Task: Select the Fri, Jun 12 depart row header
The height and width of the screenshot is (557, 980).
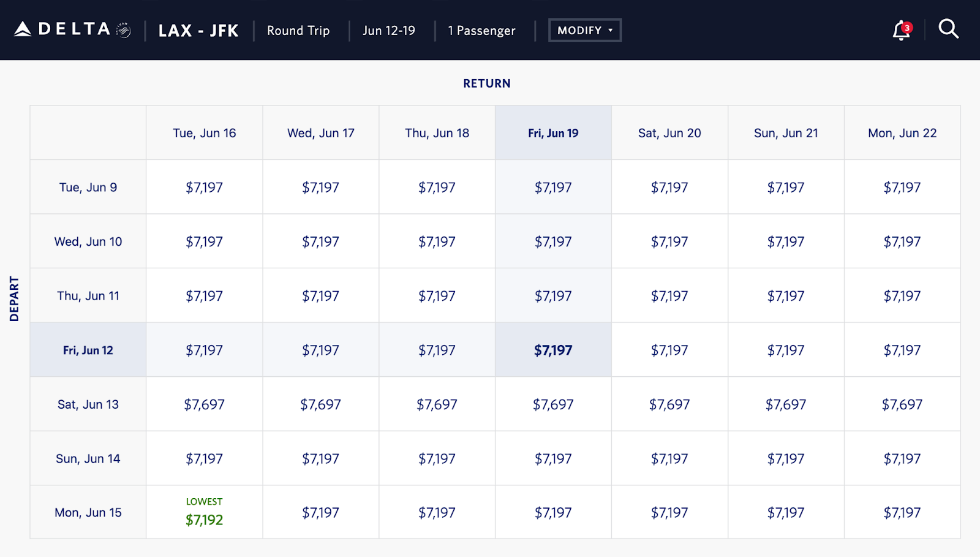Action: (88, 350)
